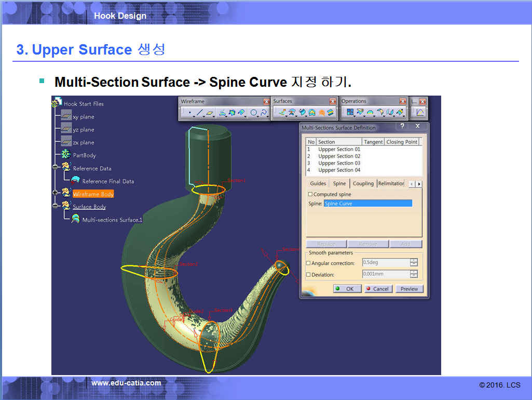Switch to the Guides tab

click(318, 183)
